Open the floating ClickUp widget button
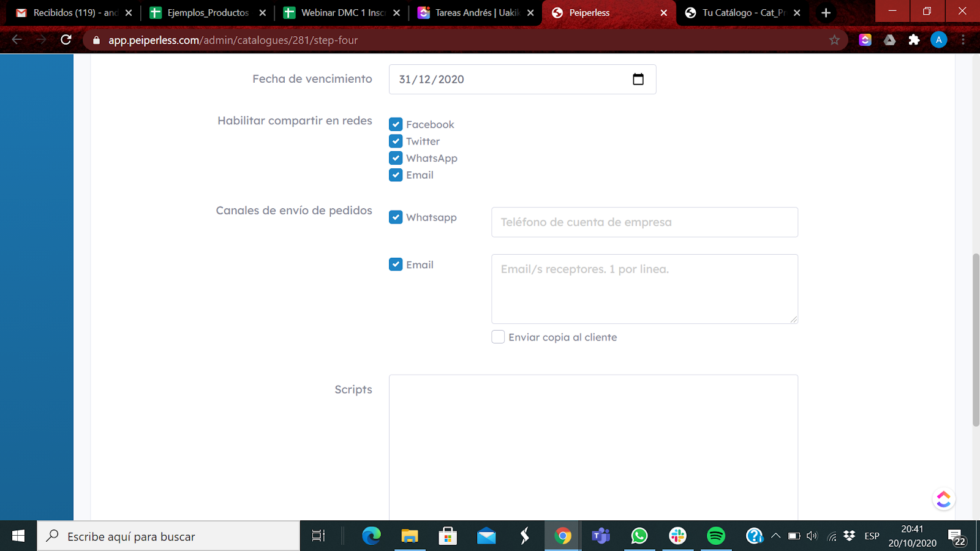This screenshot has width=980, height=551. point(943,499)
